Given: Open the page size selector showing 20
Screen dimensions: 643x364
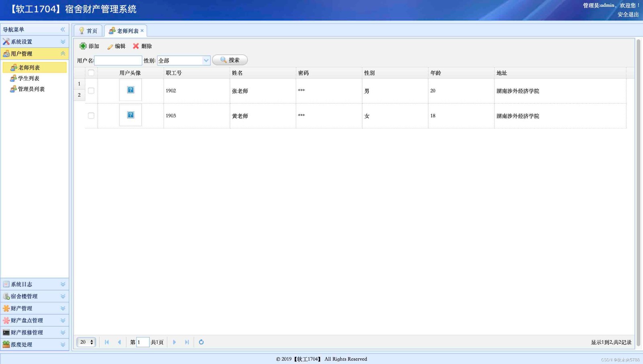Looking at the screenshot, I should (x=86, y=342).
